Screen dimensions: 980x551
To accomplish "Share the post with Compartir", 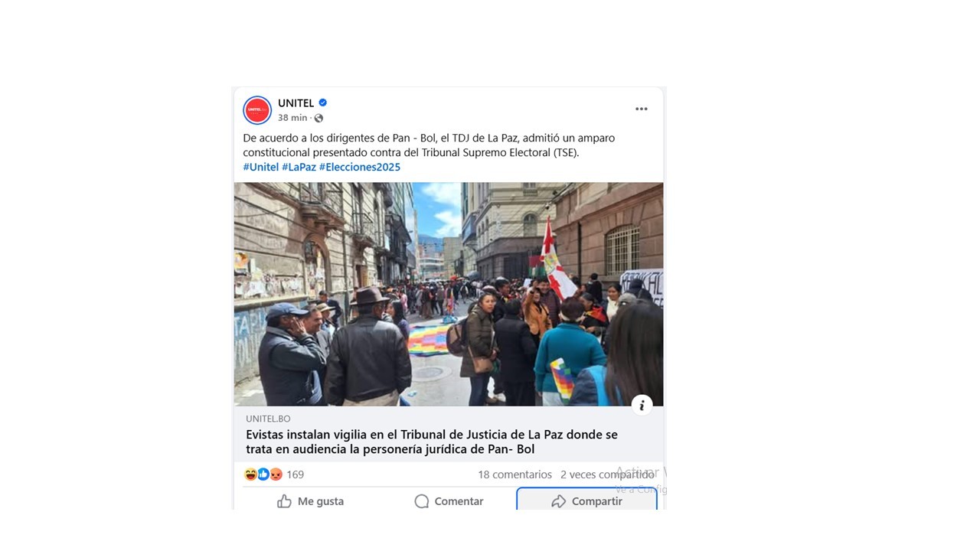I will pyautogui.click(x=587, y=500).
